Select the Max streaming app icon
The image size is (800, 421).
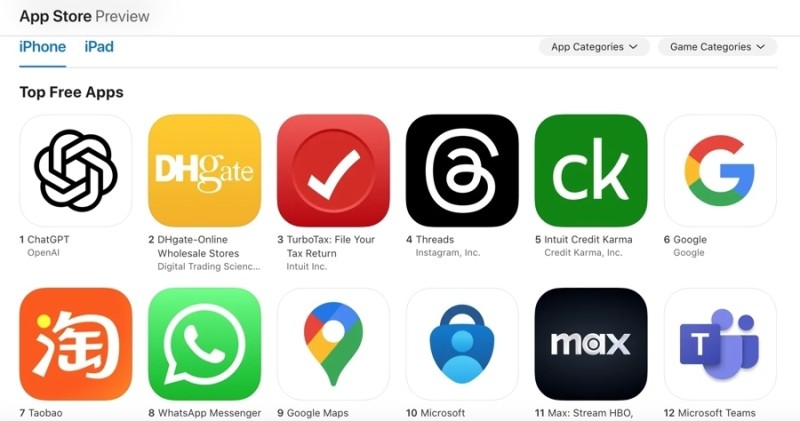591,344
